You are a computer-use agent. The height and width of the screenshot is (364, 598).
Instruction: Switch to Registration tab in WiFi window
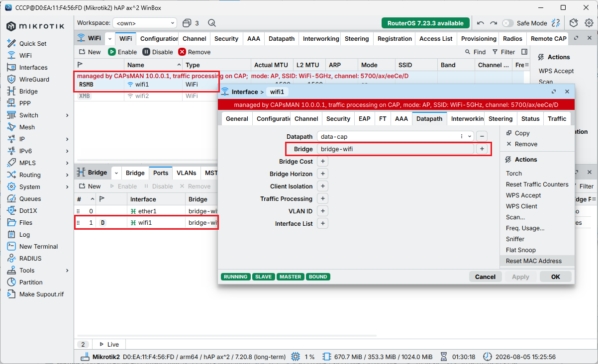click(395, 38)
